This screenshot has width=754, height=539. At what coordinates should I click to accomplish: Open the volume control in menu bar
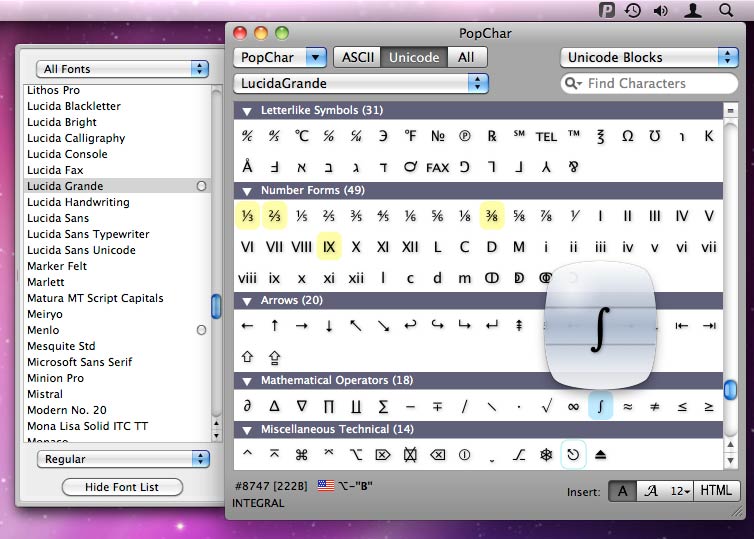click(x=661, y=10)
